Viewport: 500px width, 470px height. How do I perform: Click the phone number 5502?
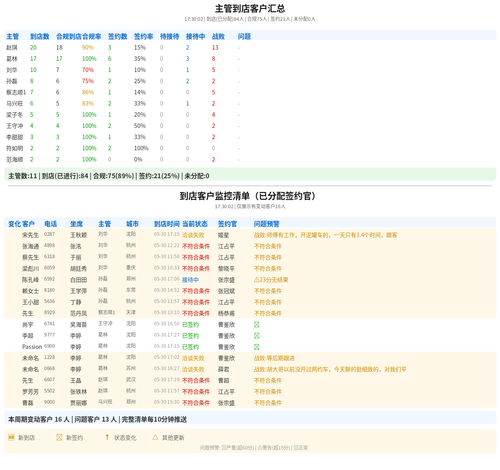point(49,391)
